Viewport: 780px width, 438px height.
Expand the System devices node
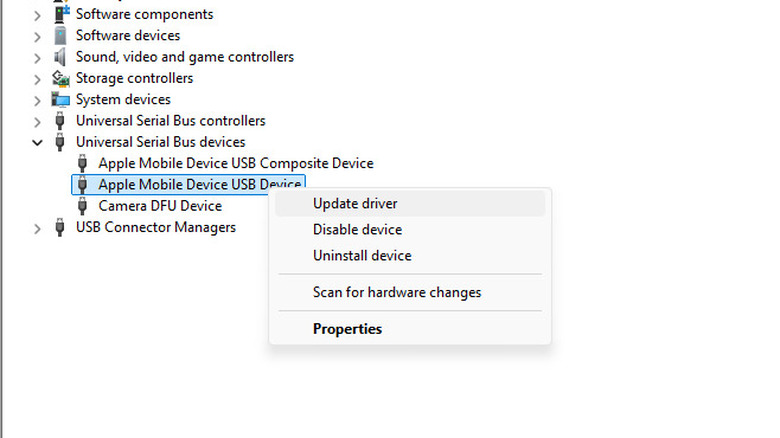tap(38, 100)
